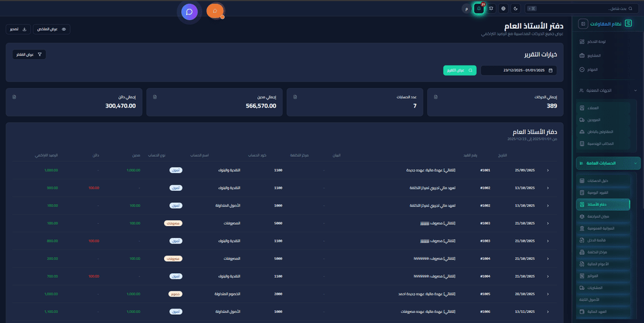Click the purple chat bubble icon
Viewport: 644px width, 323px height.
click(189, 11)
